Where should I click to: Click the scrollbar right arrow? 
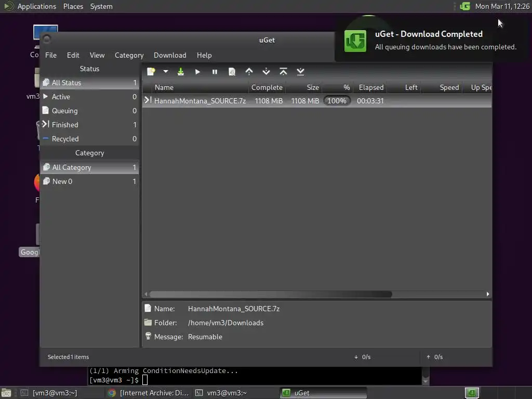[488, 294]
